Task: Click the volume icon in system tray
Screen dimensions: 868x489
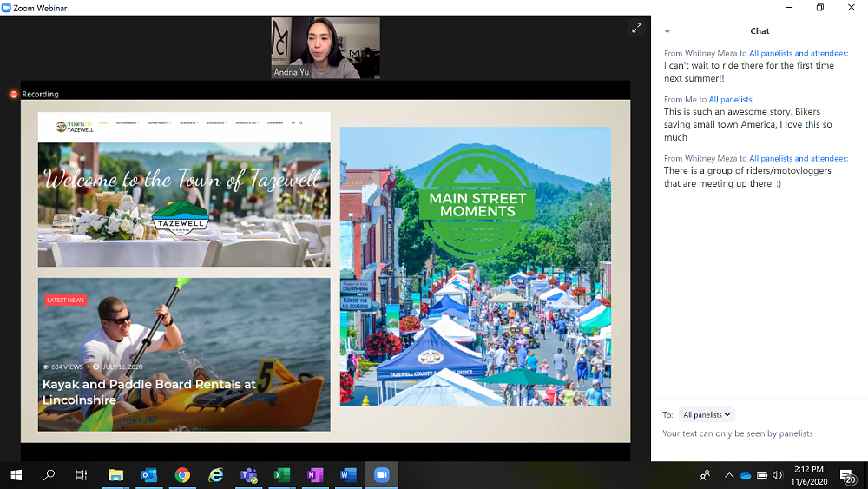Action: pos(778,475)
